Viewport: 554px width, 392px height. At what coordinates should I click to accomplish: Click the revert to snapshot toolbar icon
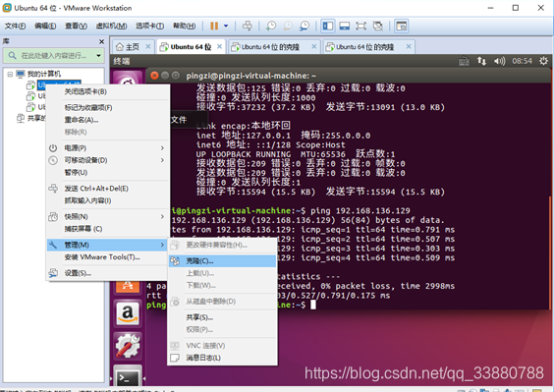(x=288, y=26)
